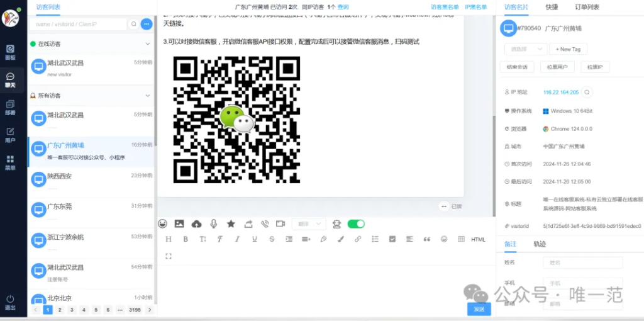This screenshot has width=644, height=321.
Task: Open the editor smiley emoticon menu
Action: (x=444, y=239)
